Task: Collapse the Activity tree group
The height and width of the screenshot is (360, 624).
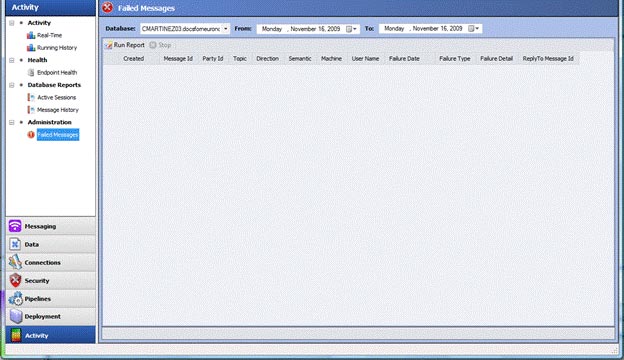Action: (x=12, y=23)
